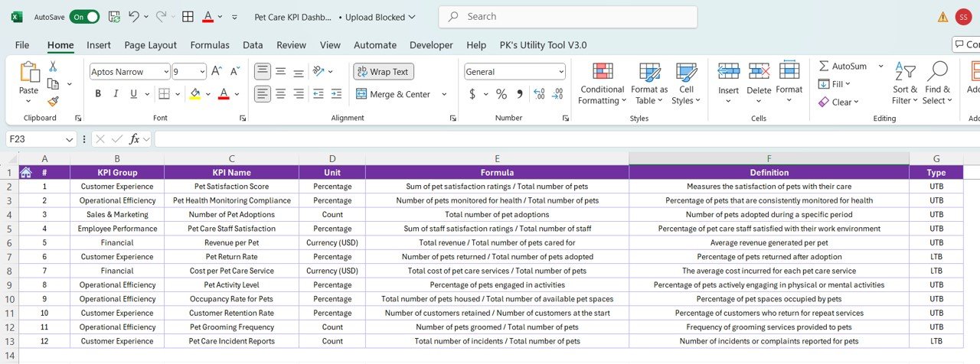Open the Developer tab
This screenshot has height=364, width=980.
click(431, 45)
